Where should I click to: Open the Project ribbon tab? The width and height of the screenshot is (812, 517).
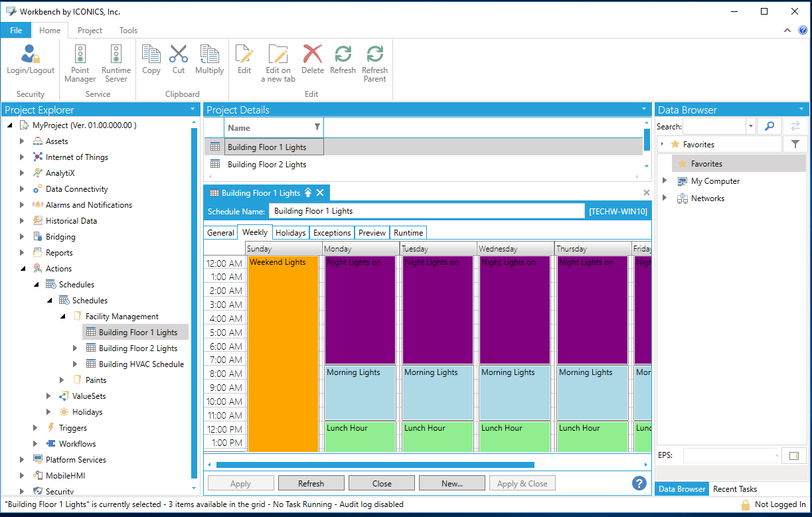pyautogui.click(x=90, y=31)
